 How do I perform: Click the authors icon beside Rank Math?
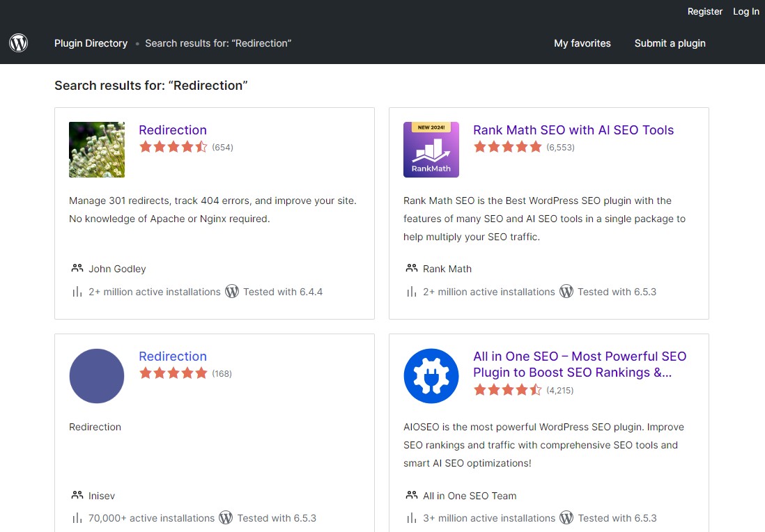click(412, 268)
